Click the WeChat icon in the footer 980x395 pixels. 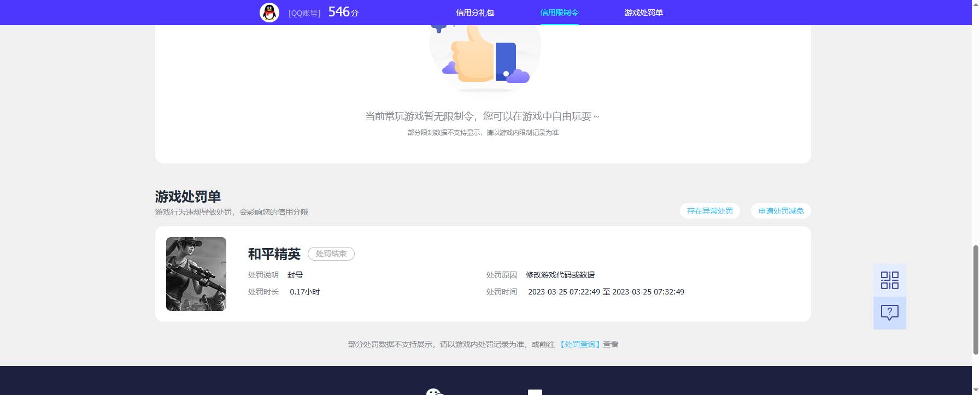point(435,392)
